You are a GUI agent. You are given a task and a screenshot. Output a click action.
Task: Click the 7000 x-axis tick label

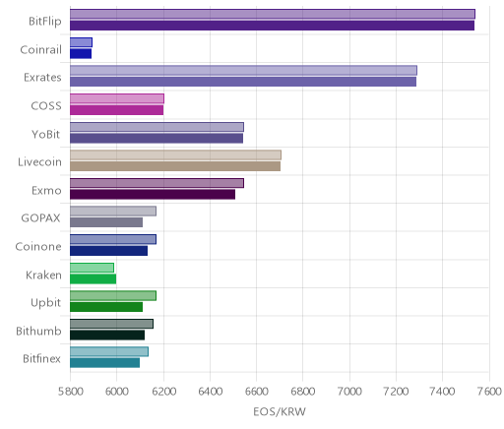pos(349,392)
